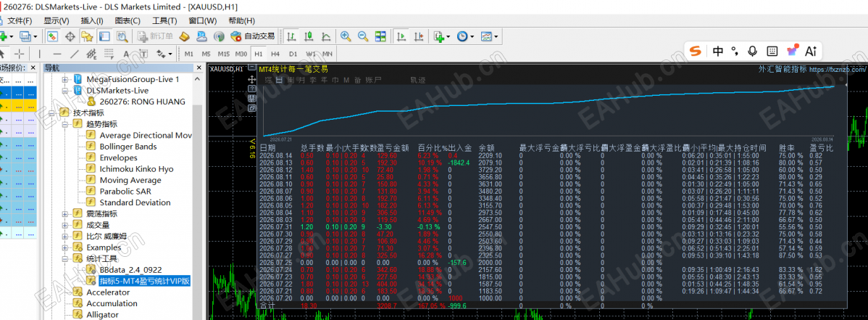Switch to M15 timeframe

(224, 54)
